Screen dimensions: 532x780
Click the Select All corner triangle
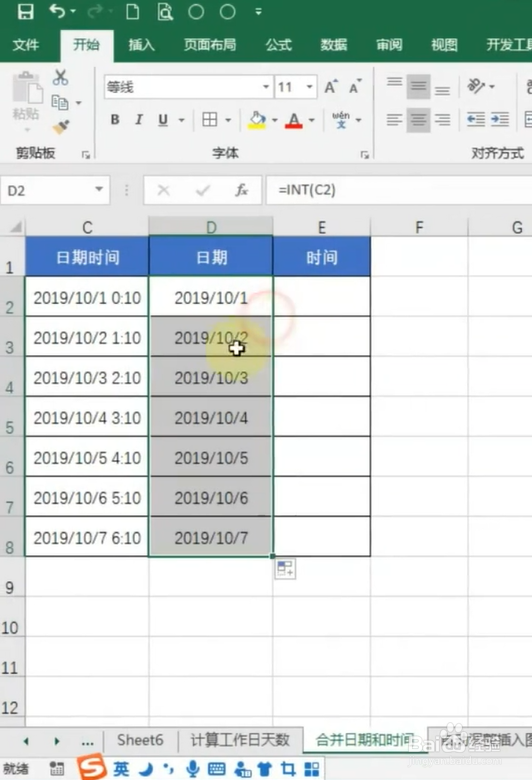15,227
